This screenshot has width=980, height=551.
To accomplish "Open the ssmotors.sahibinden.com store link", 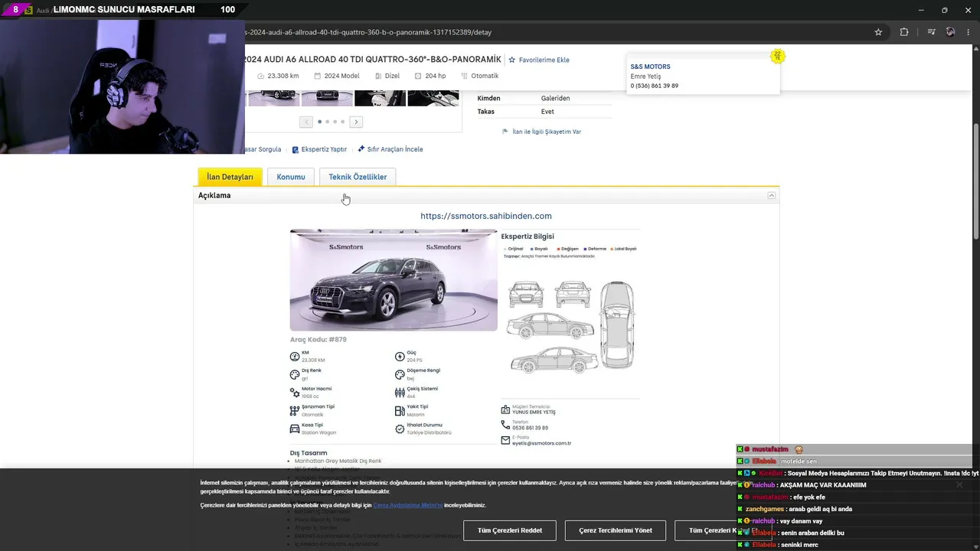I will (486, 216).
